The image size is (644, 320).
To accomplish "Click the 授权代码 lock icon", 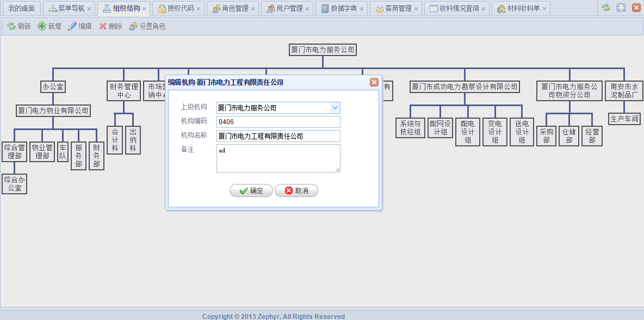I will click(162, 9).
